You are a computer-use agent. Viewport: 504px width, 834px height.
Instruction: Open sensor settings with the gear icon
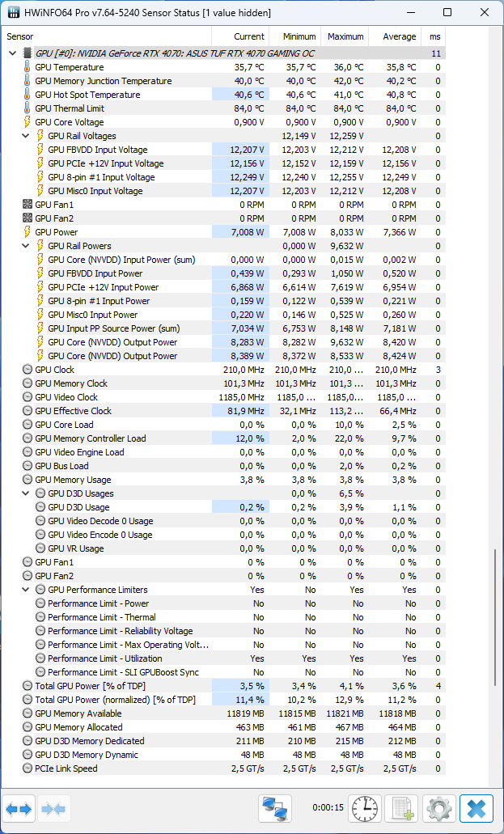coord(438,808)
